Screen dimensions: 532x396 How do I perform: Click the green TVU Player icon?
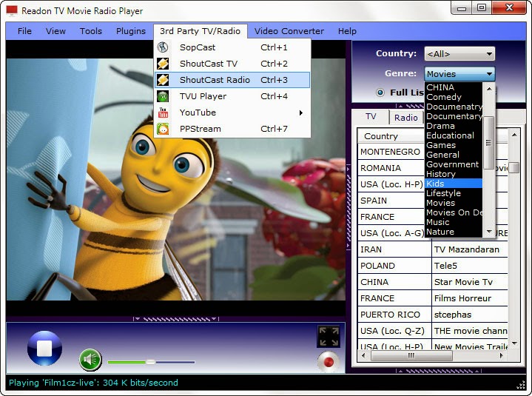click(163, 96)
